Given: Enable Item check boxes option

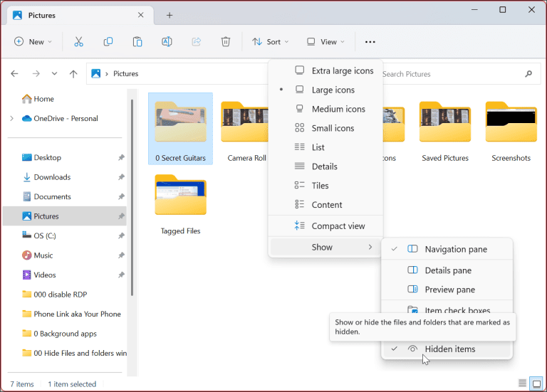Looking at the screenshot, I should (x=457, y=310).
